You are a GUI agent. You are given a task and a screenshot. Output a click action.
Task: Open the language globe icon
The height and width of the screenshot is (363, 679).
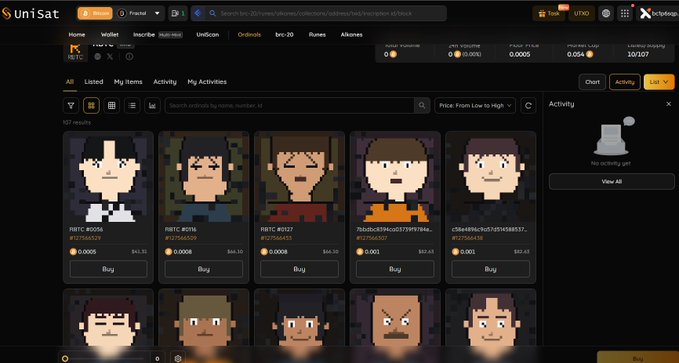606,13
